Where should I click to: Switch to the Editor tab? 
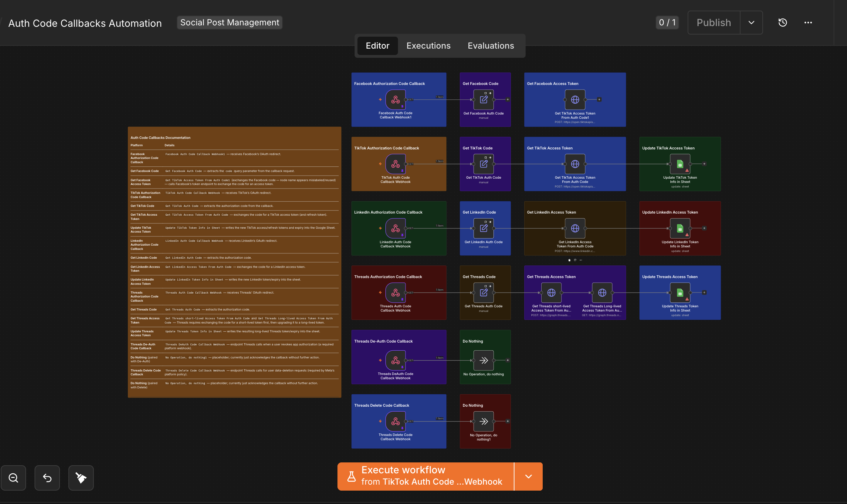click(378, 46)
